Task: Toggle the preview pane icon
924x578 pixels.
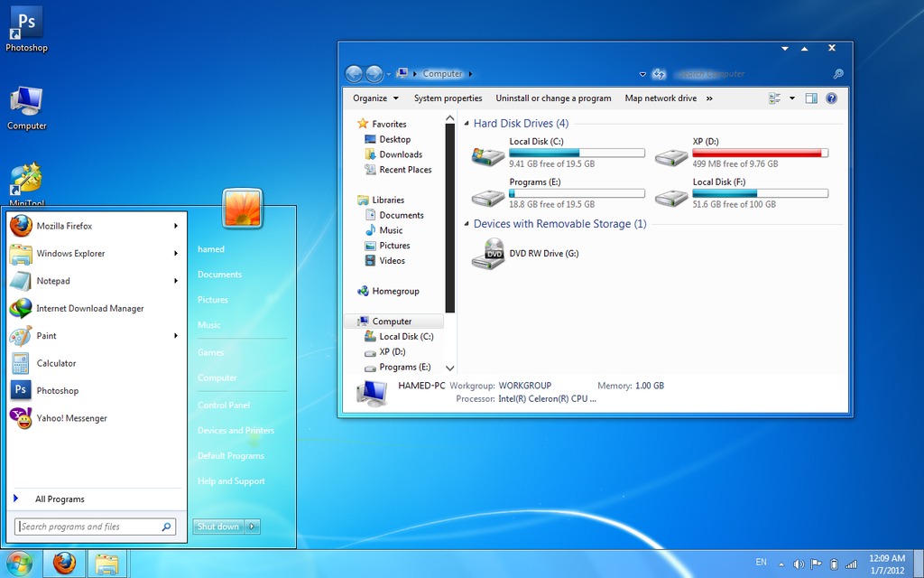Action: pyautogui.click(x=811, y=98)
